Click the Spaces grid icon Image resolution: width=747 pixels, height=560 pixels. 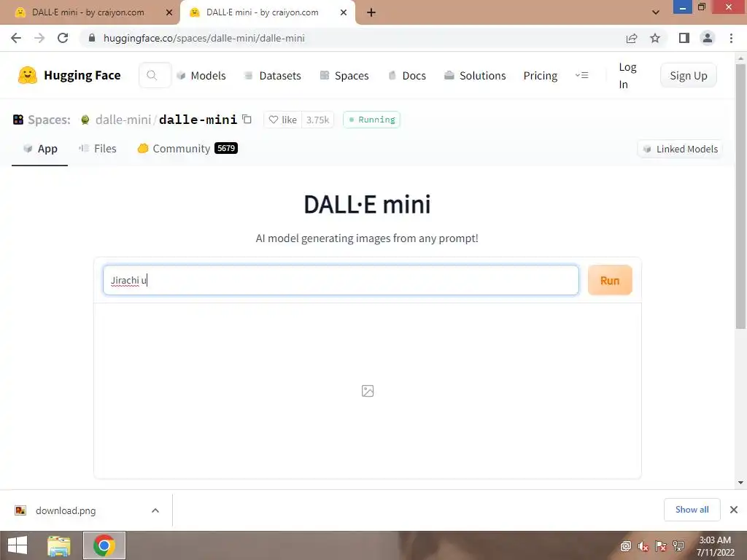point(18,120)
